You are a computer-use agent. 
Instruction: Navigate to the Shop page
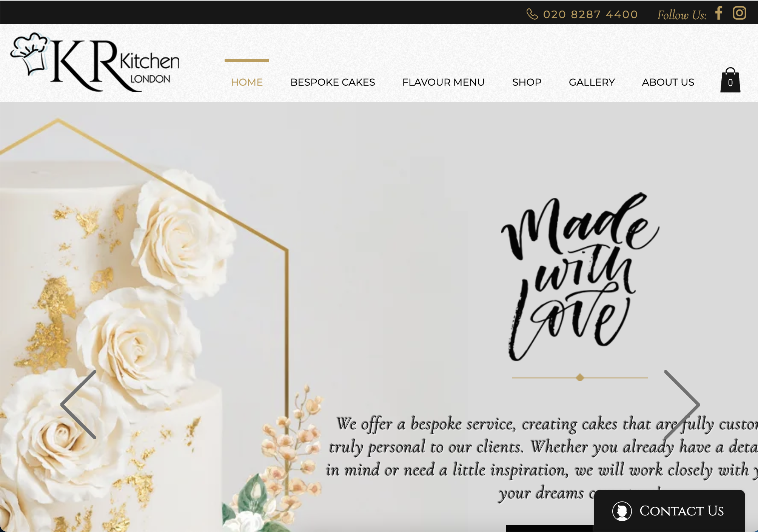coord(527,82)
